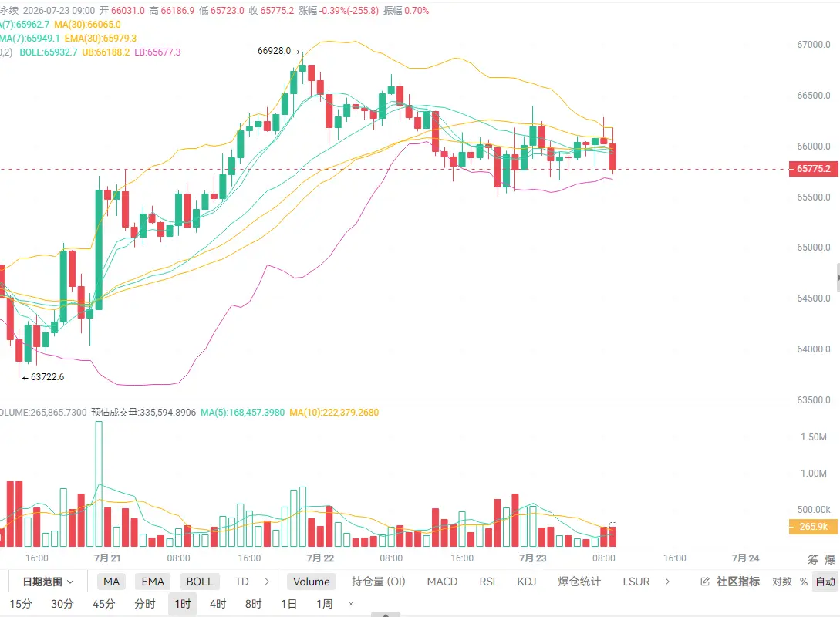Toggle the EMA indicator
The image size is (840, 617).
coord(153,582)
